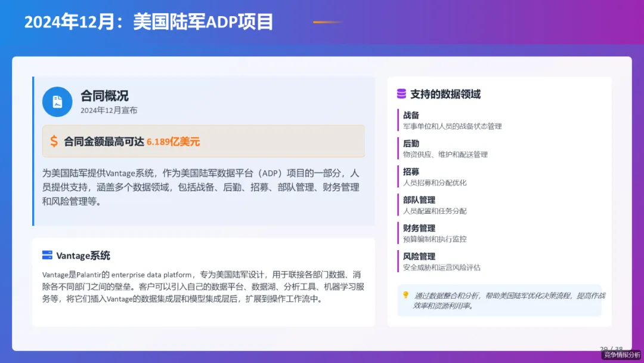Click the orange dollar sign icon
The height and width of the screenshot is (363, 644).
tap(54, 141)
